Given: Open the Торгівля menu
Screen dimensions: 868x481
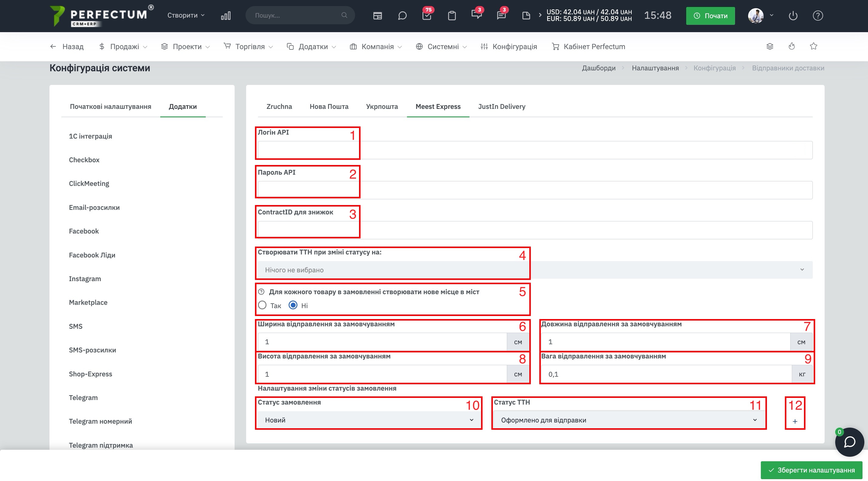Looking at the screenshot, I should tap(248, 46).
